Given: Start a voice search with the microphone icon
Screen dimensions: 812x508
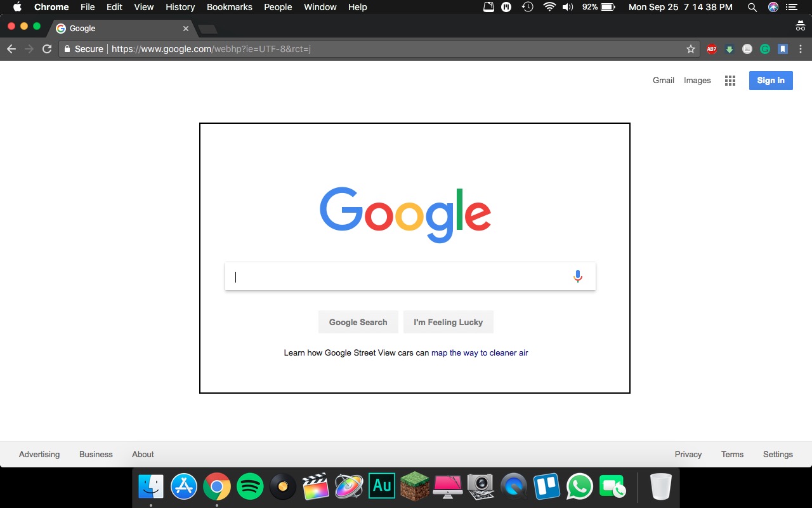Looking at the screenshot, I should (x=577, y=276).
